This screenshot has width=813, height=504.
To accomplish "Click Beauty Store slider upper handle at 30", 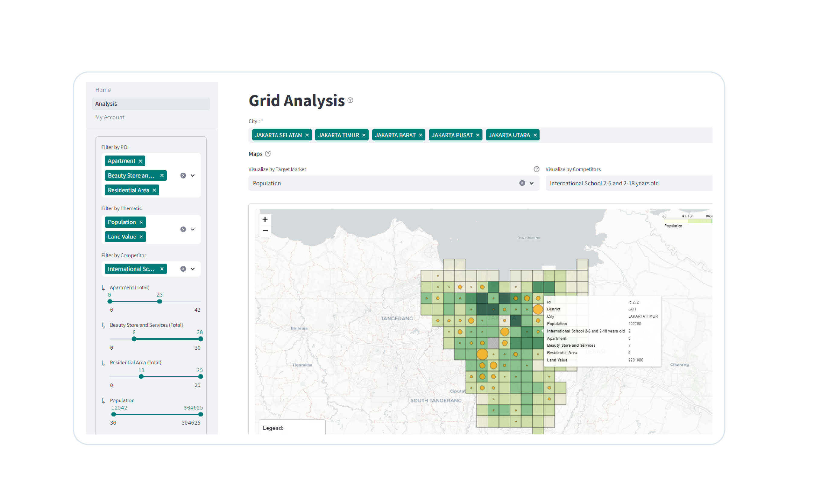I will pos(200,339).
